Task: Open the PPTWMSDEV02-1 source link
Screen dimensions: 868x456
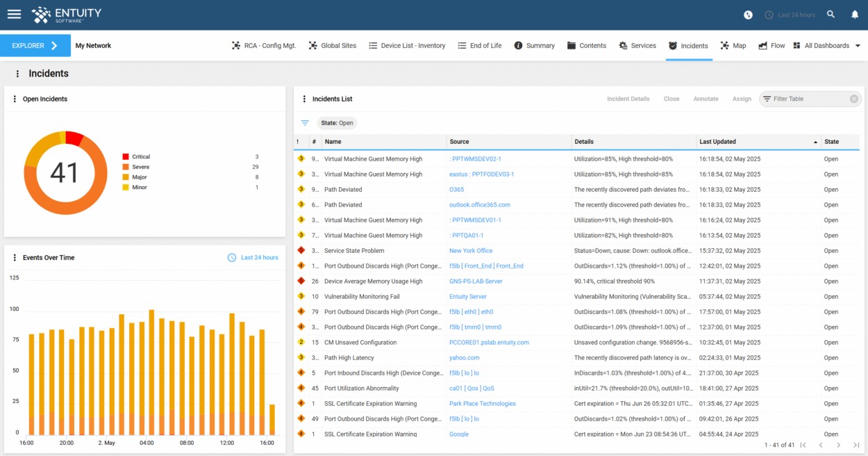Action: [475, 159]
